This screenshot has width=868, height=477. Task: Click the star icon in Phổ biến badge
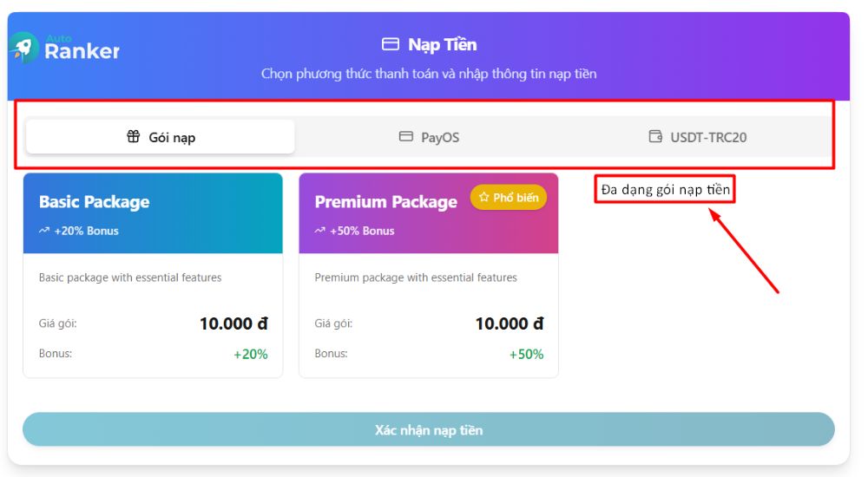point(483,197)
